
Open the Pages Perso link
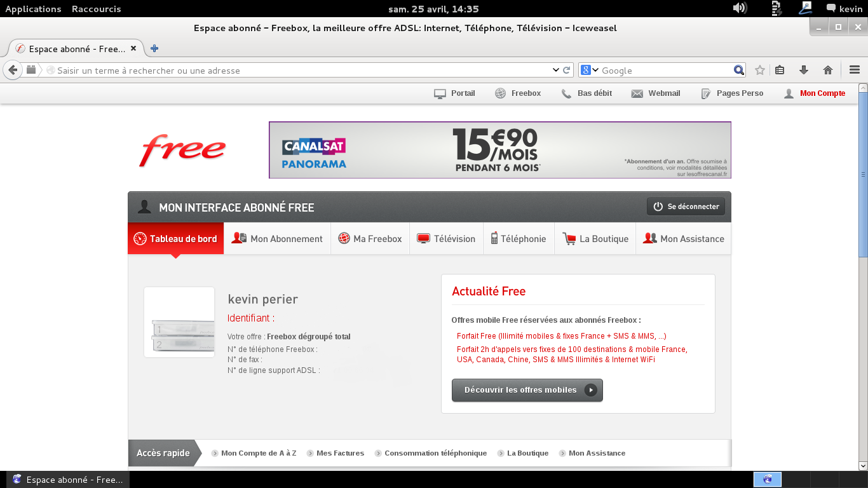point(732,93)
